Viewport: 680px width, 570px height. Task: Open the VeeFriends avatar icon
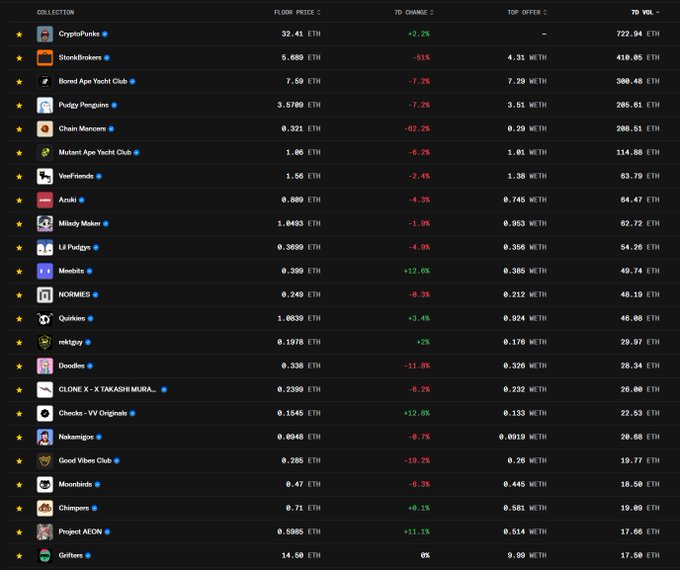45,176
